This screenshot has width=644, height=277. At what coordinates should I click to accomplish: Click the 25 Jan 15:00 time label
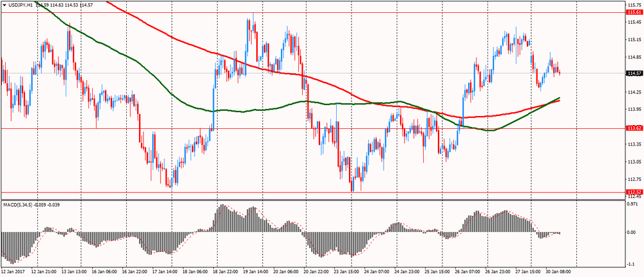pyautogui.click(x=437, y=272)
